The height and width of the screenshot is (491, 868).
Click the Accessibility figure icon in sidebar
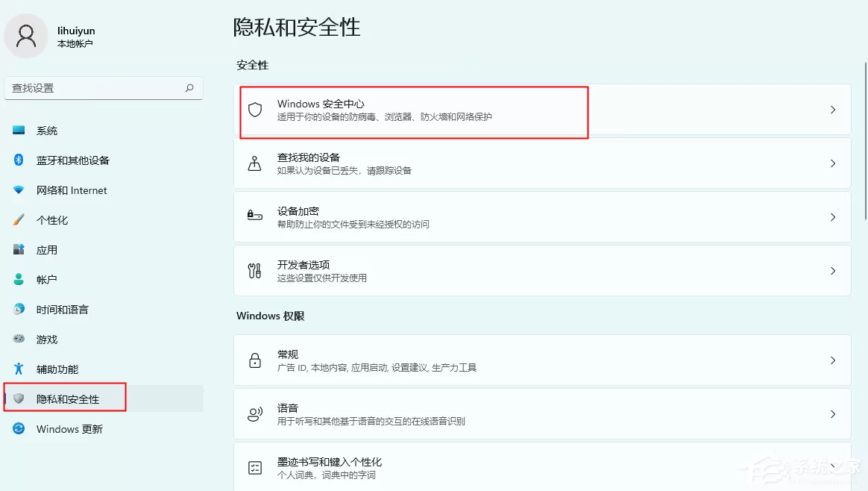click(x=19, y=369)
